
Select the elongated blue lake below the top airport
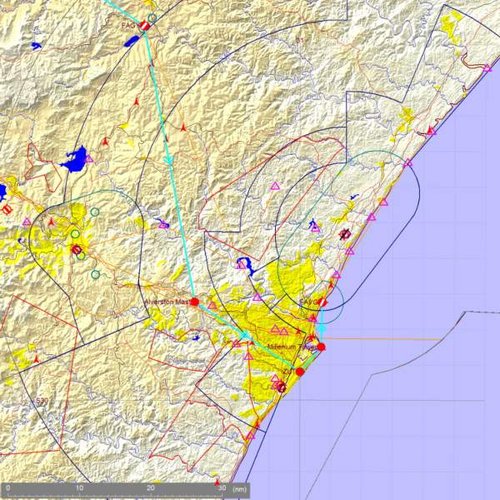tap(131, 41)
